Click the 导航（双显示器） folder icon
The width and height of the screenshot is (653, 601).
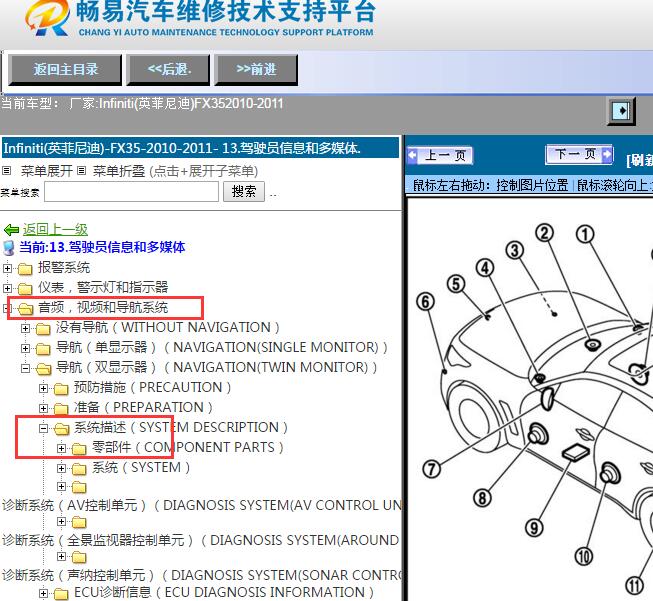click(43, 368)
